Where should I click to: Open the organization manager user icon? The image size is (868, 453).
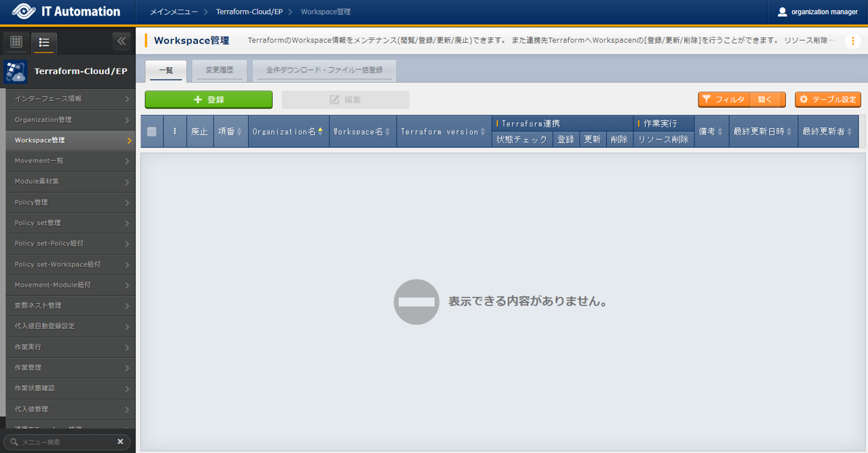pos(783,12)
